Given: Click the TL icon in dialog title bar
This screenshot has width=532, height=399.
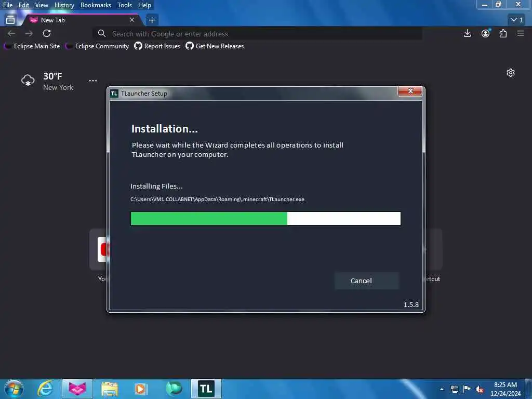Looking at the screenshot, I should point(114,94).
